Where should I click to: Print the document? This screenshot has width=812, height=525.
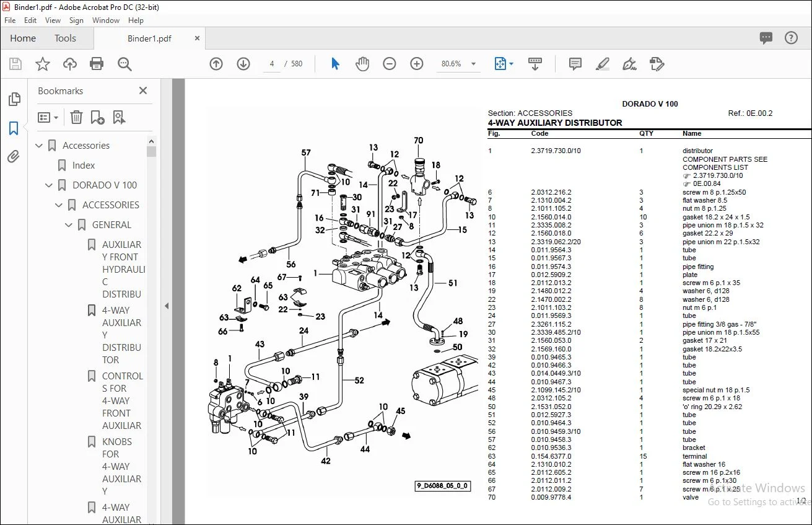click(97, 64)
